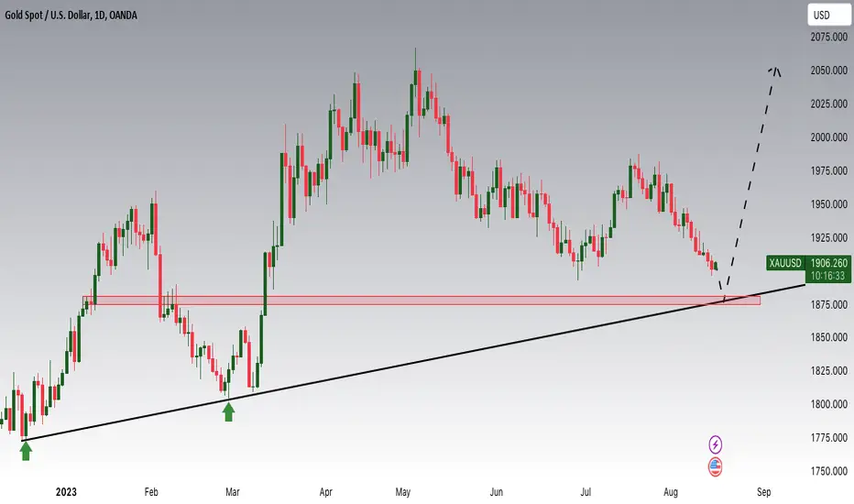The height and width of the screenshot is (504, 854).
Task: Click the Jun label on time axis
Action: (496, 492)
